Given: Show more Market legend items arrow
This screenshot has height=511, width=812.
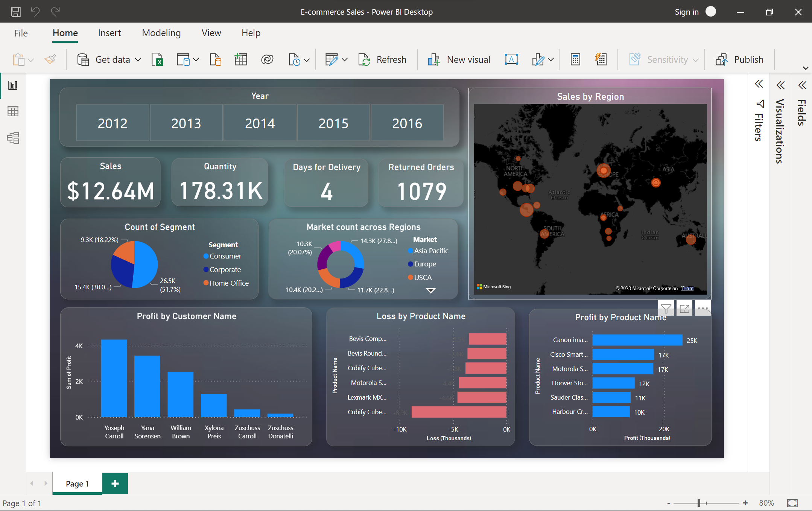Looking at the screenshot, I should pyautogui.click(x=431, y=290).
